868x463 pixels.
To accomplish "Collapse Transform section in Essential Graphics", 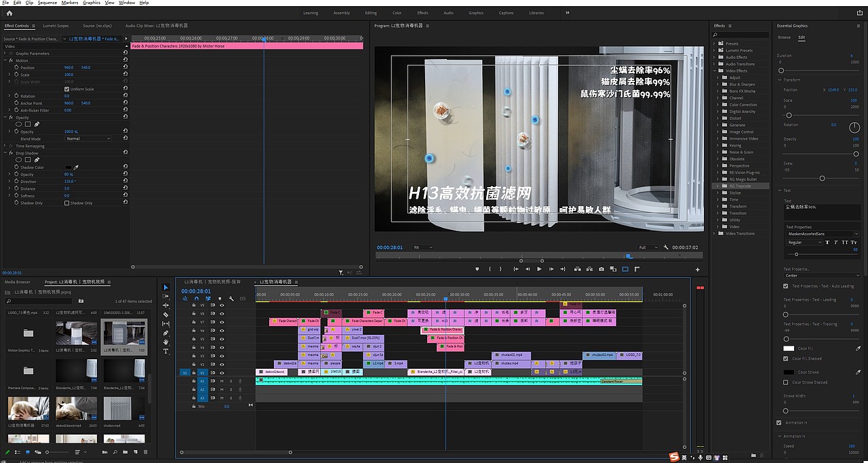I will [x=780, y=80].
